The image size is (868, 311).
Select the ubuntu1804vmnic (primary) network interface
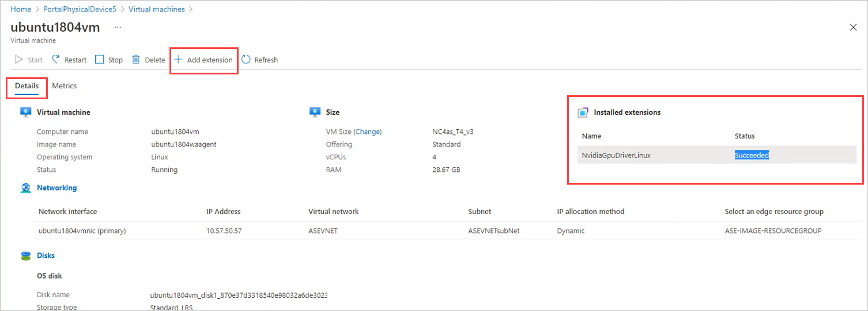pos(82,231)
